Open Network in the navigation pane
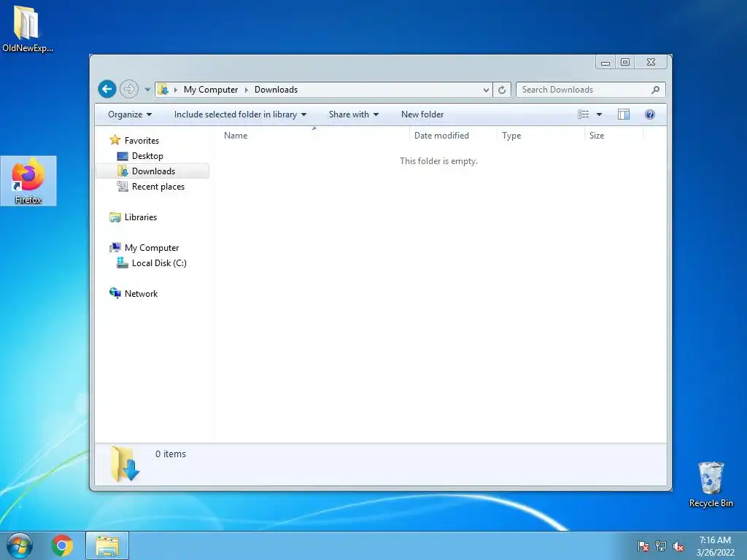The height and width of the screenshot is (560, 747). (141, 294)
